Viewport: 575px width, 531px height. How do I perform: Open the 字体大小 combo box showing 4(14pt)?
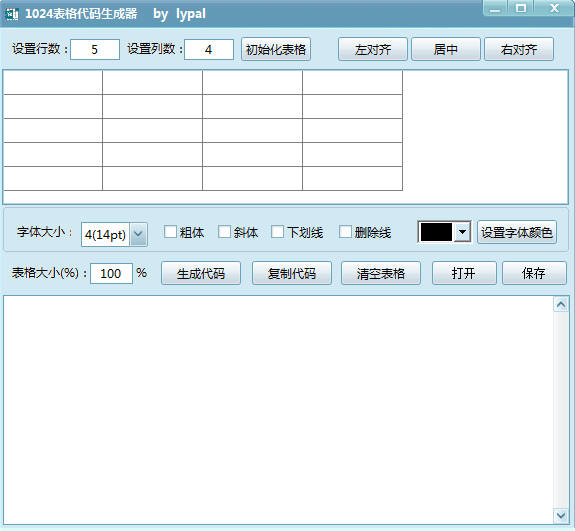point(114,234)
